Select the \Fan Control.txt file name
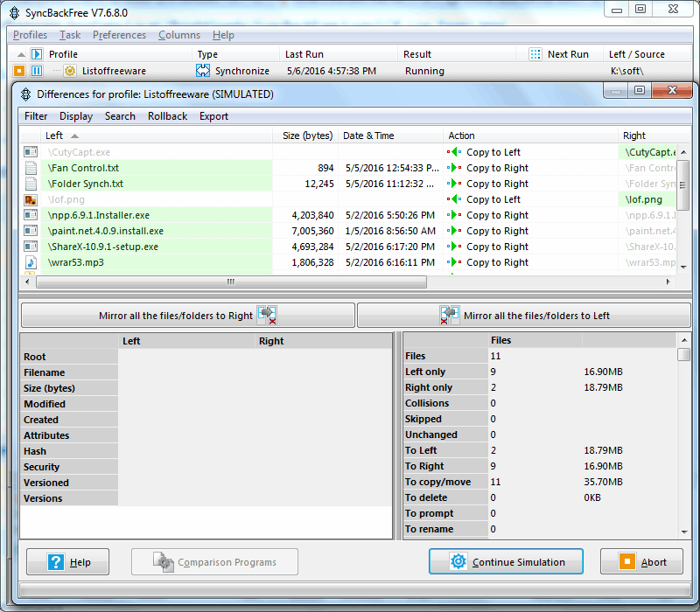Image resolution: width=700 pixels, height=612 pixels. [x=83, y=168]
